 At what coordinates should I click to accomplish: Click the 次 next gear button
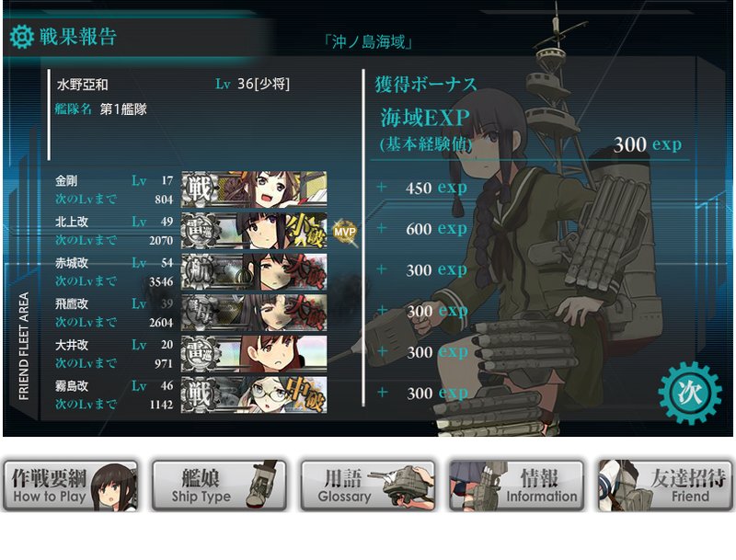click(x=690, y=393)
